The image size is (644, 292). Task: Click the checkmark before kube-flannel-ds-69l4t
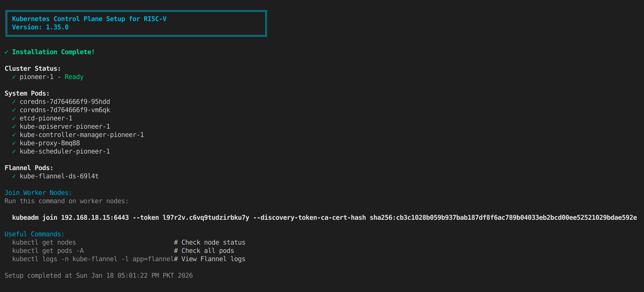[14, 176]
